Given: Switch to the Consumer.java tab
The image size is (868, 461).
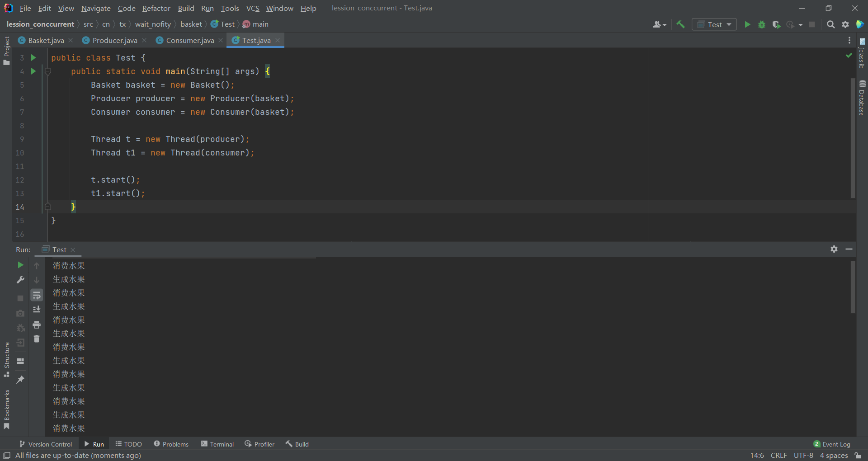Looking at the screenshot, I should pyautogui.click(x=190, y=40).
